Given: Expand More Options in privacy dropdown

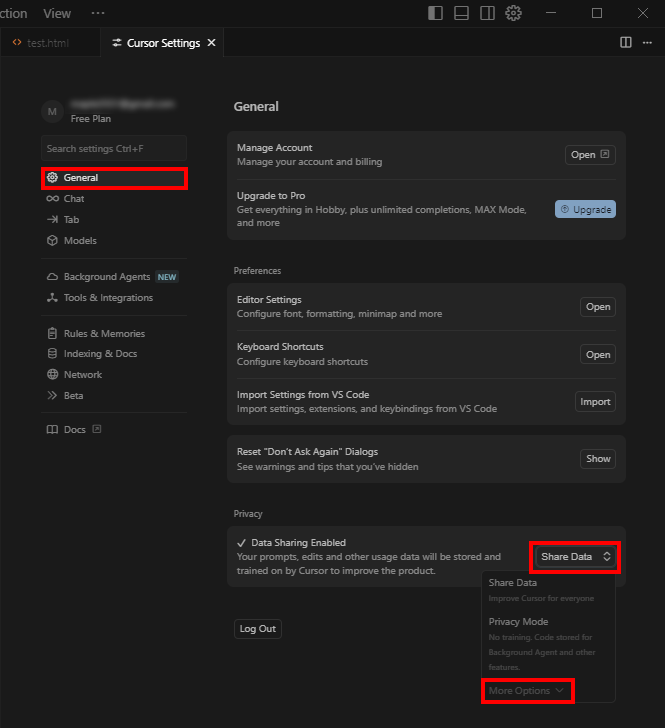Looking at the screenshot, I should point(527,691).
